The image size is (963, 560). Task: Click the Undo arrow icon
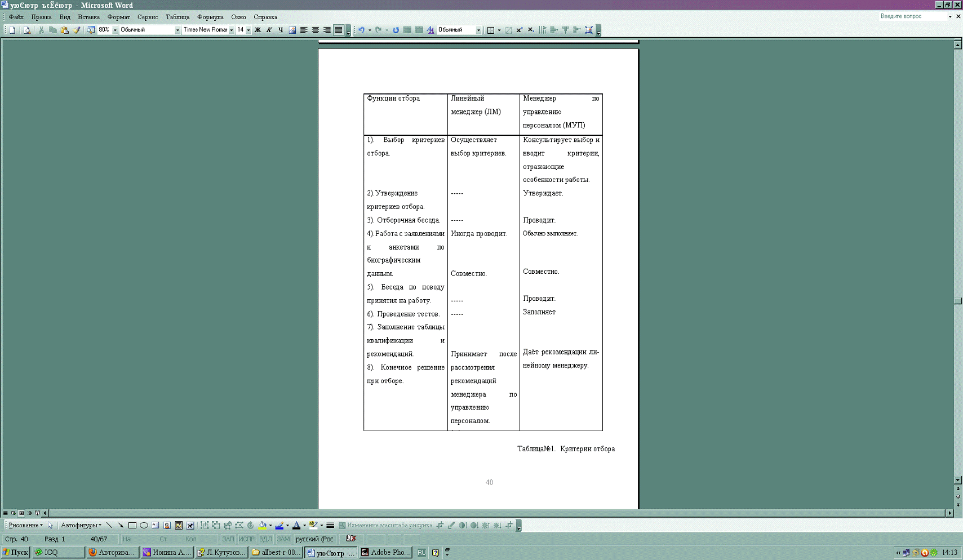tap(361, 30)
